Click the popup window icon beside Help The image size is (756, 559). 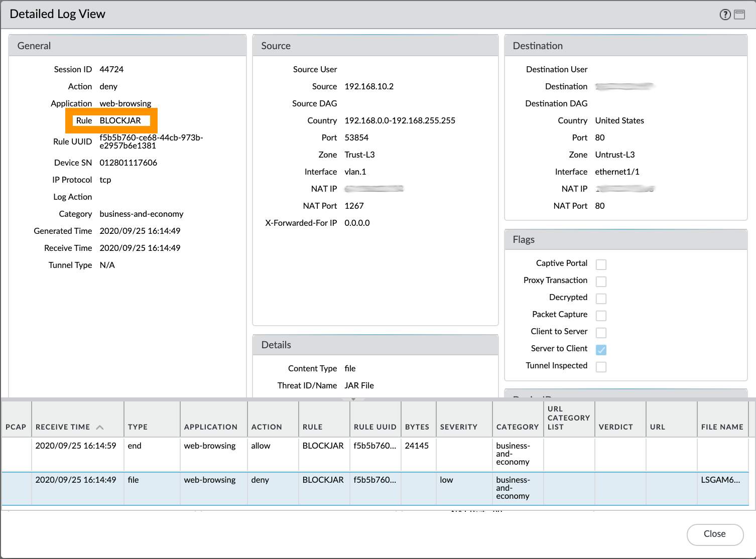click(x=739, y=14)
